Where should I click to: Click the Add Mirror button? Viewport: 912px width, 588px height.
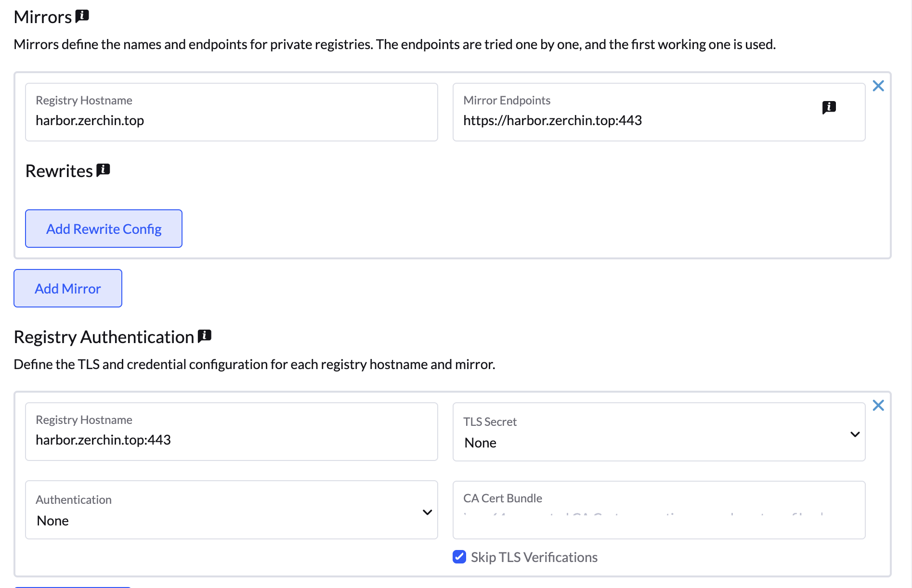(x=68, y=288)
